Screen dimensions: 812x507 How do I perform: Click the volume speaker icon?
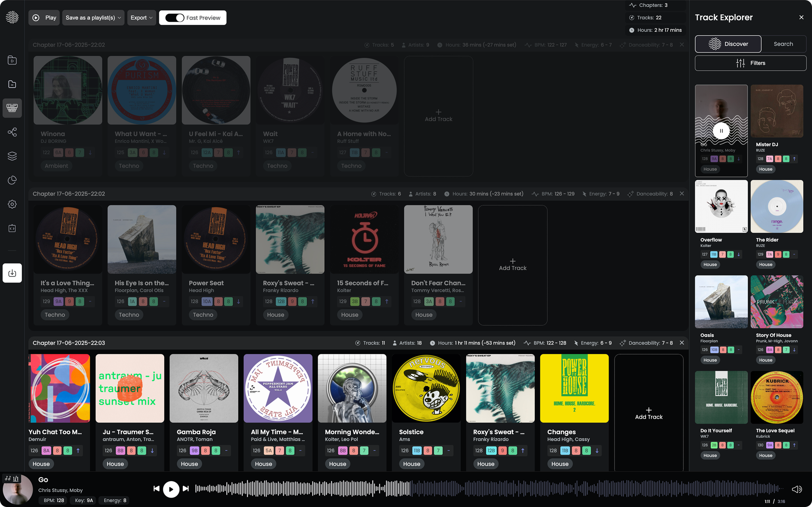[797, 490]
